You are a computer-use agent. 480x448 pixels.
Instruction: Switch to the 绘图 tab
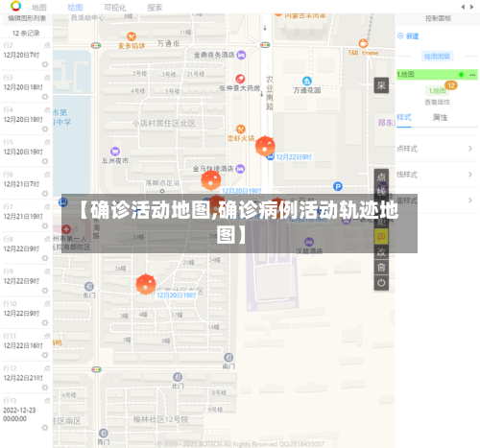pos(75,7)
